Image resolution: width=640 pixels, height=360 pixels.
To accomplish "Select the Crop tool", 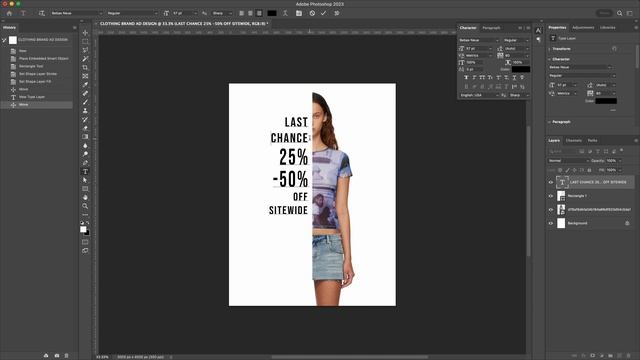I will (85, 67).
